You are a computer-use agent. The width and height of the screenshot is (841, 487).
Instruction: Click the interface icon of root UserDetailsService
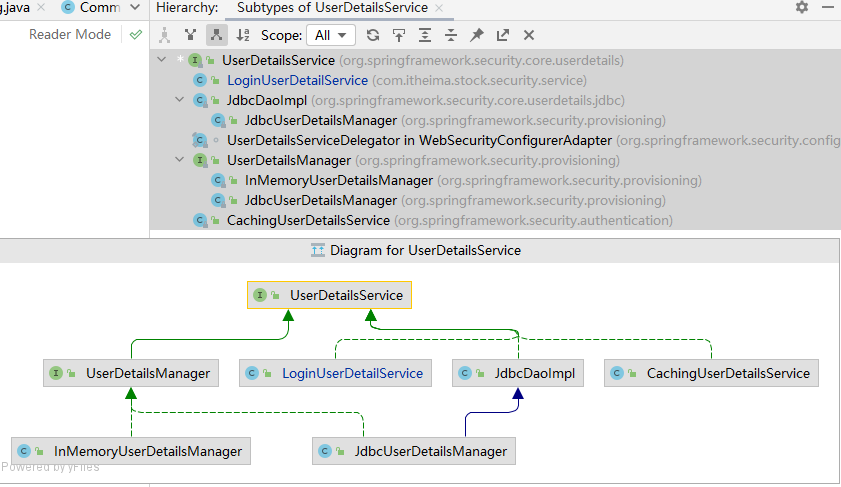(x=195, y=61)
